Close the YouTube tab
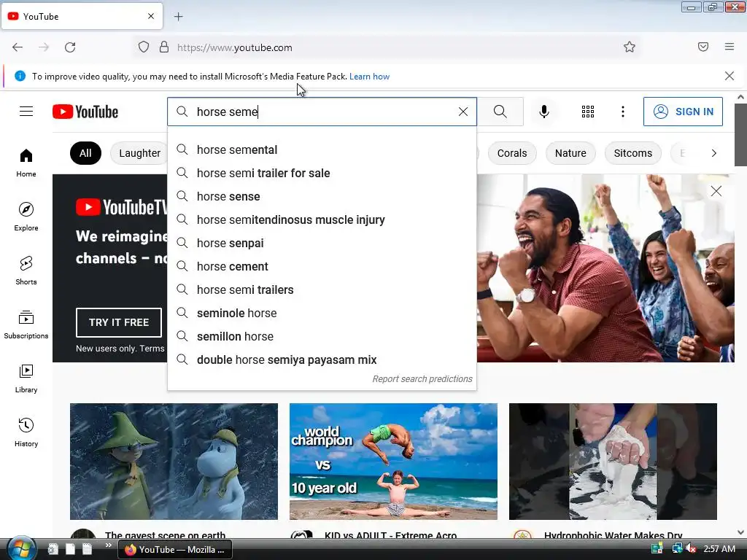Image resolution: width=747 pixels, height=560 pixels. point(150,16)
